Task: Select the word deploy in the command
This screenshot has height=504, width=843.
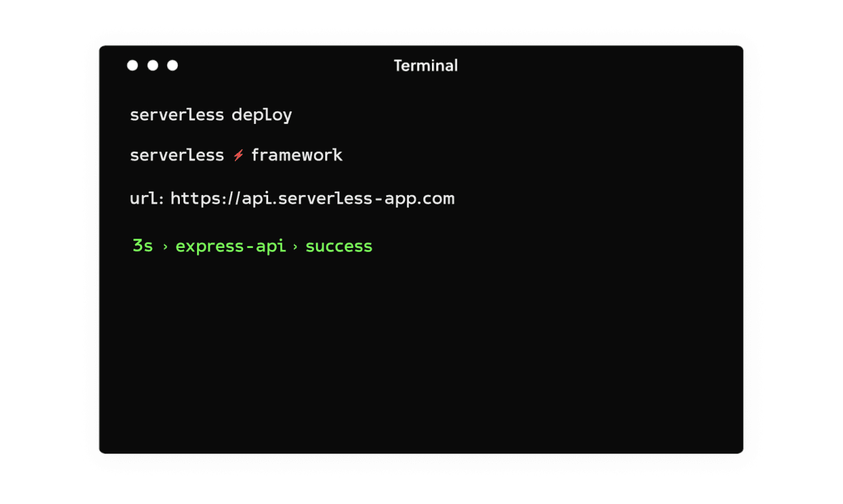Action: pos(262,115)
